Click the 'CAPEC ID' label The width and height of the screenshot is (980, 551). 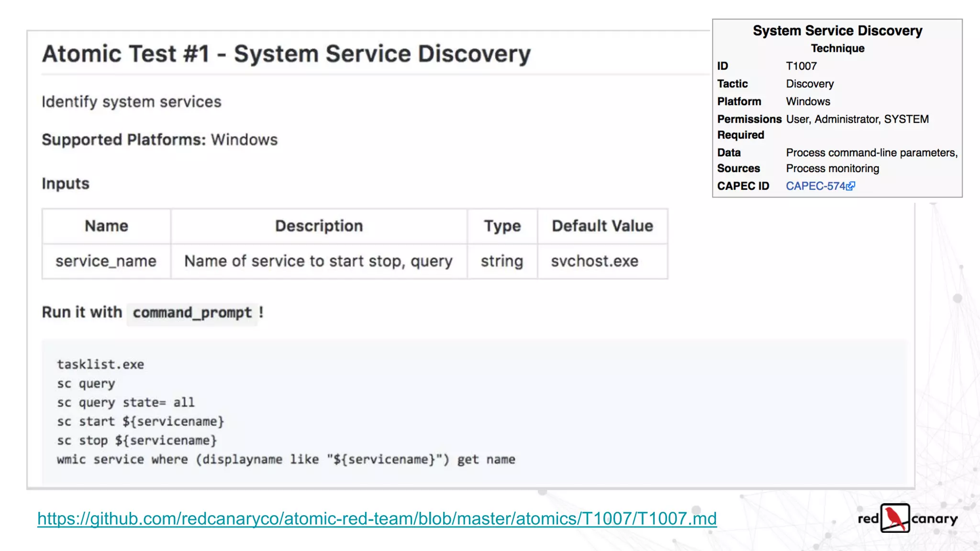point(743,186)
